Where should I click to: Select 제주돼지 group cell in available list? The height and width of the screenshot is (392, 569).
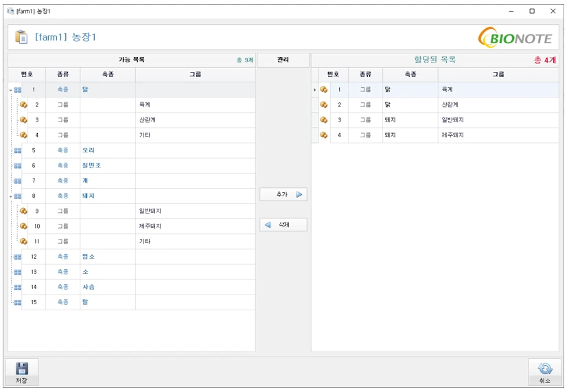point(195,226)
